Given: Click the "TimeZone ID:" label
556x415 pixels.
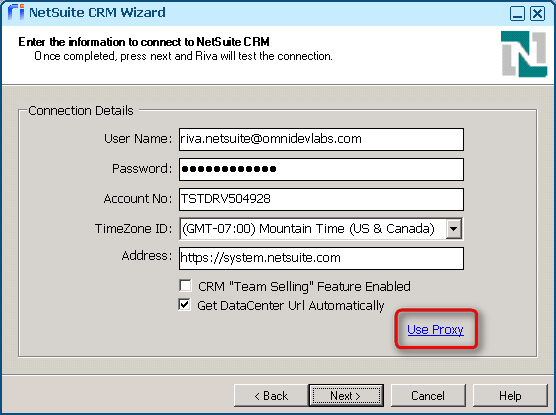Looking at the screenshot, I should tap(133, 228).
